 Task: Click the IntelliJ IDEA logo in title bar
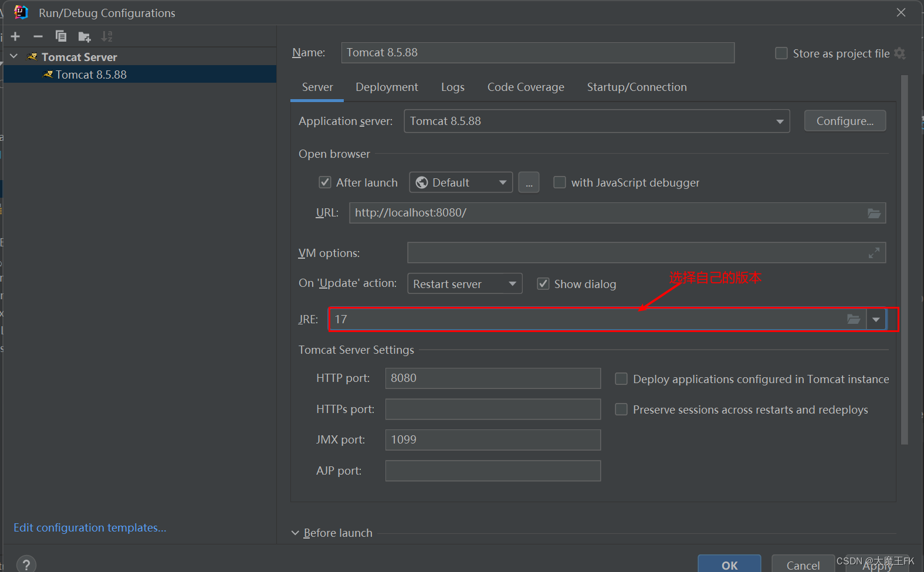21,12
